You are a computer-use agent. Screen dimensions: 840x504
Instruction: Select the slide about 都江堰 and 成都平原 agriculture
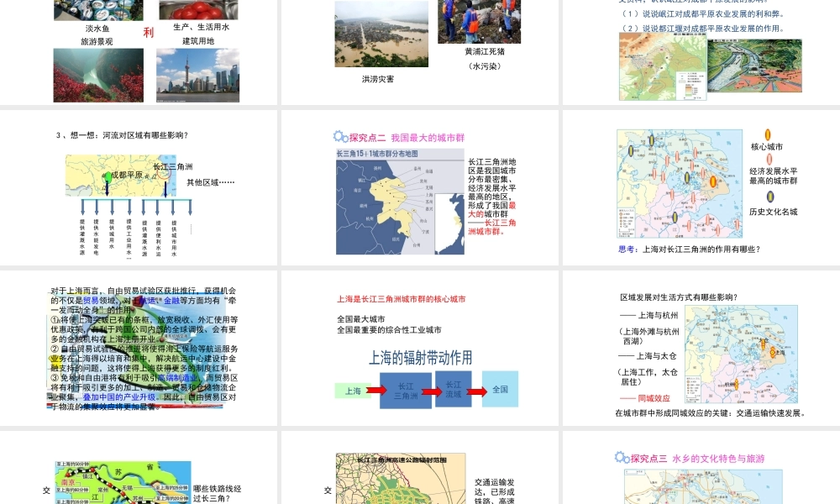coord(701,52)
